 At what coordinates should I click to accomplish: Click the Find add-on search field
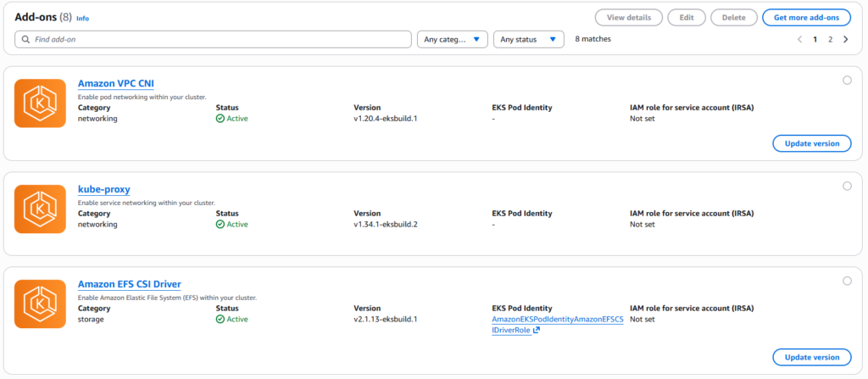click(x=212, y=39)
